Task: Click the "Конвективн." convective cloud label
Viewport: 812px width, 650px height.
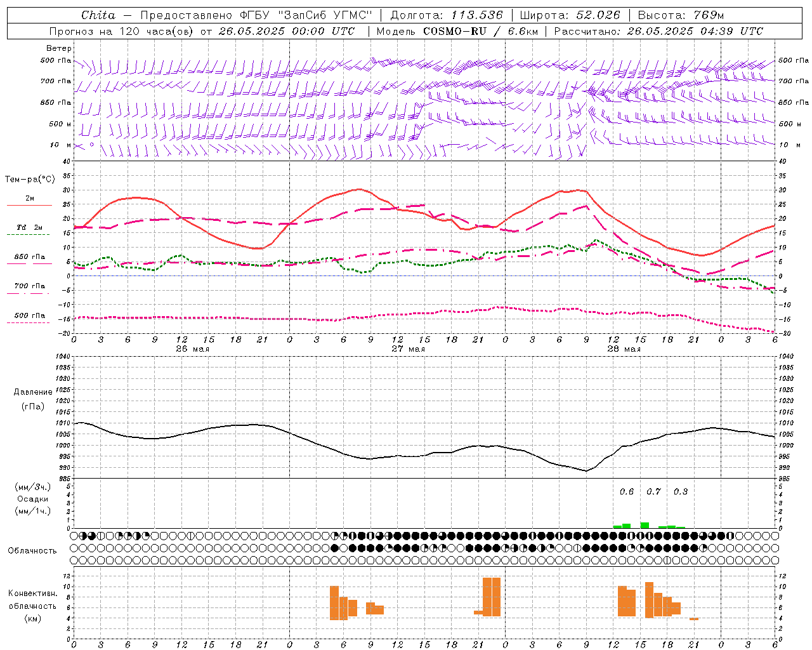Action: pos(33,594)
